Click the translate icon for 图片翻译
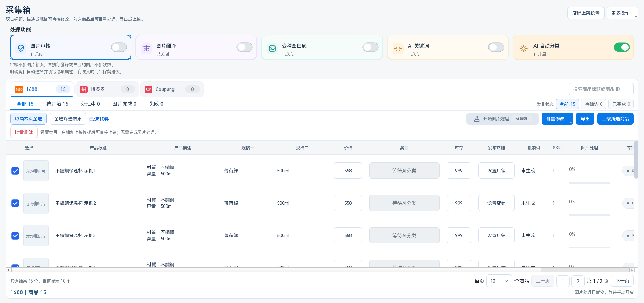 coord(146,49)
